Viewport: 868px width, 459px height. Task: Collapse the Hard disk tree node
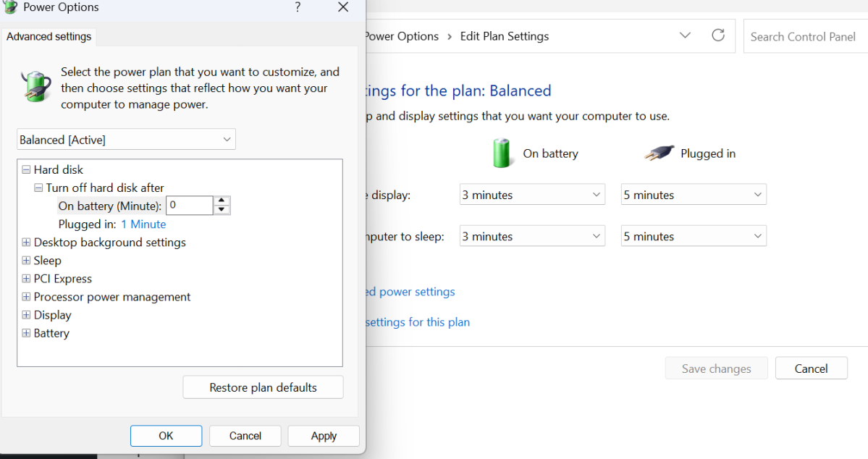point(26,169)
